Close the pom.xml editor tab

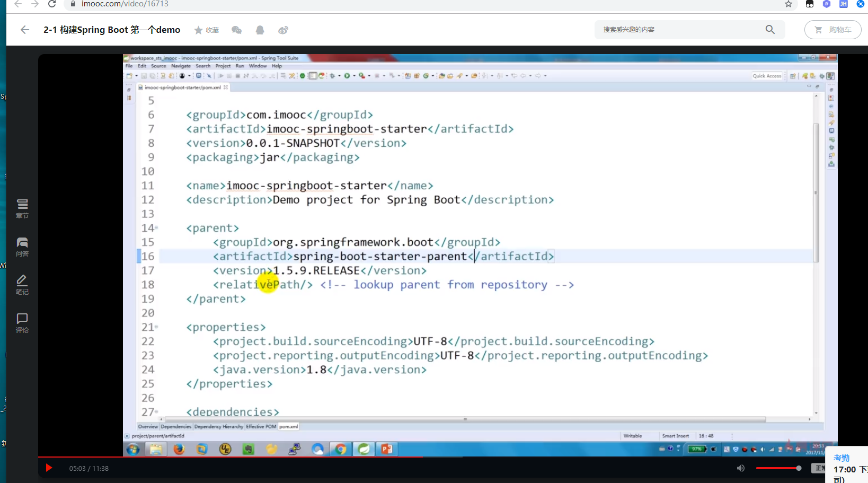[x=226, y=87]
